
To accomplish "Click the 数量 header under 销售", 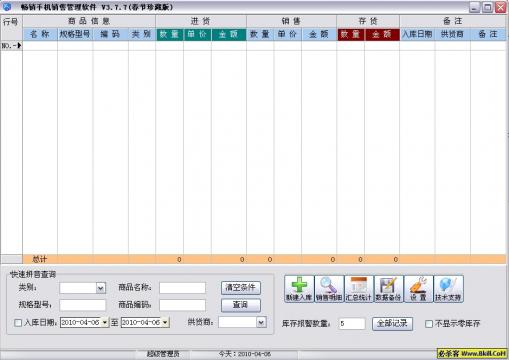I will pos(260,34).
